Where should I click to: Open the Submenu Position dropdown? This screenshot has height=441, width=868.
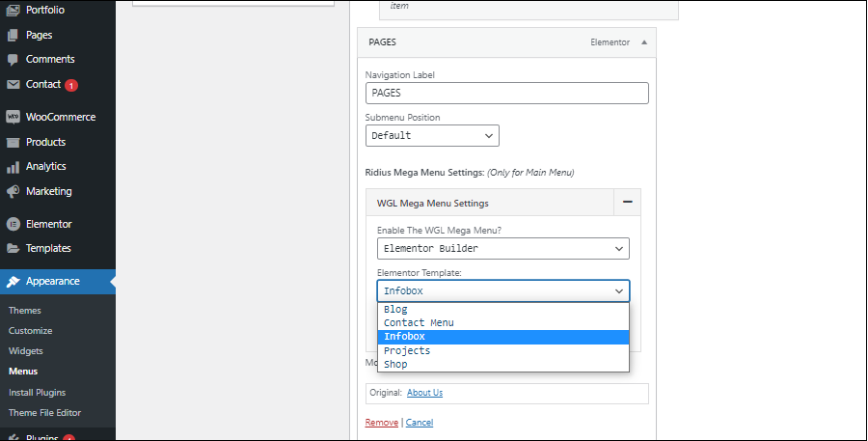pyautogui.click(x=432, y=136)
